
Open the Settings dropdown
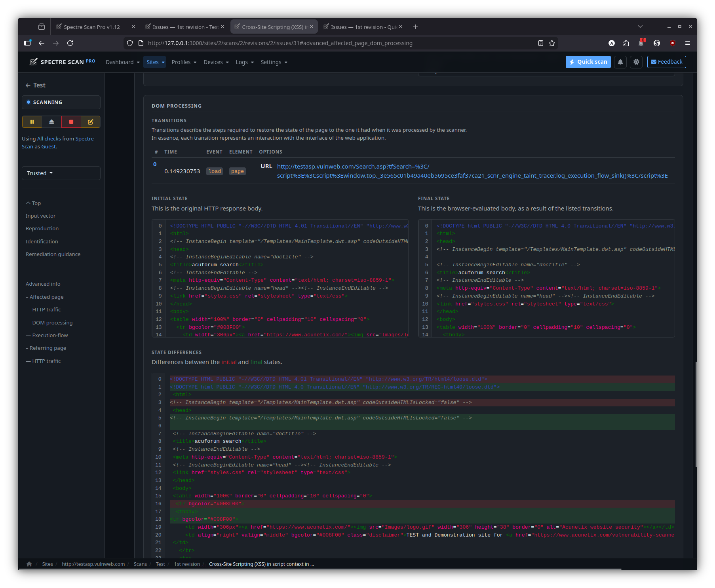point(274,62)
